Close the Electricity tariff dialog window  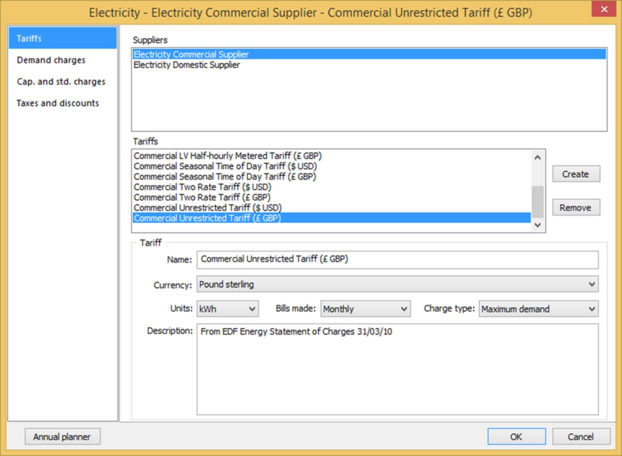pos(603,10)
